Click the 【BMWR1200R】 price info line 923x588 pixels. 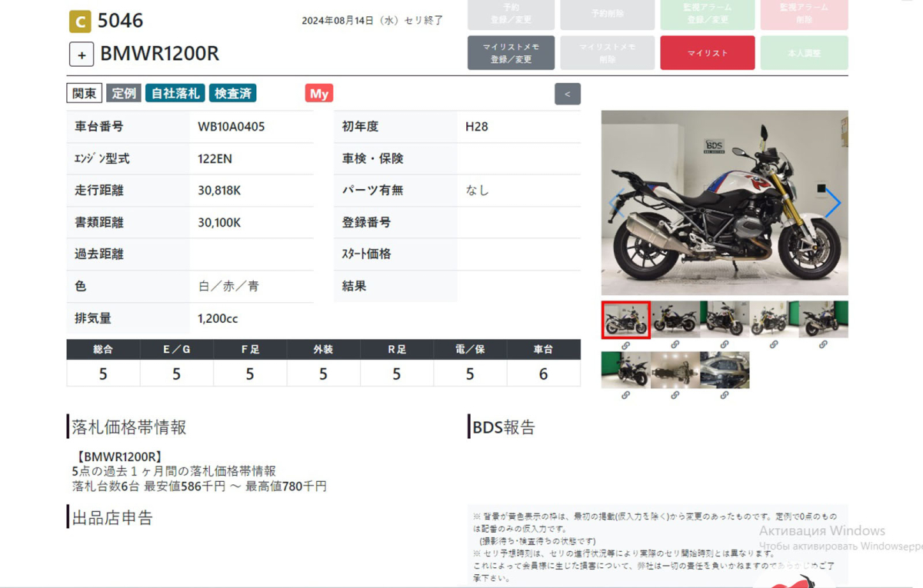[x=118, y=457]
